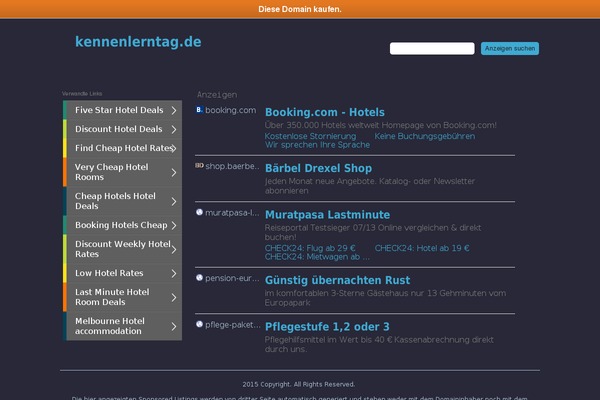Click the muratpasa-l... display URL
The width and height of the screenshot is (600, 400).
(x=232, y=213)
